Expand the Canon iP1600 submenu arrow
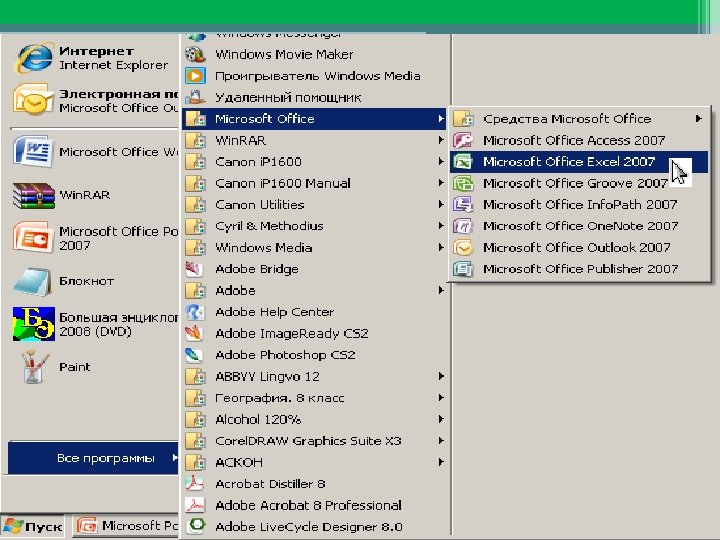 (441, 162)
